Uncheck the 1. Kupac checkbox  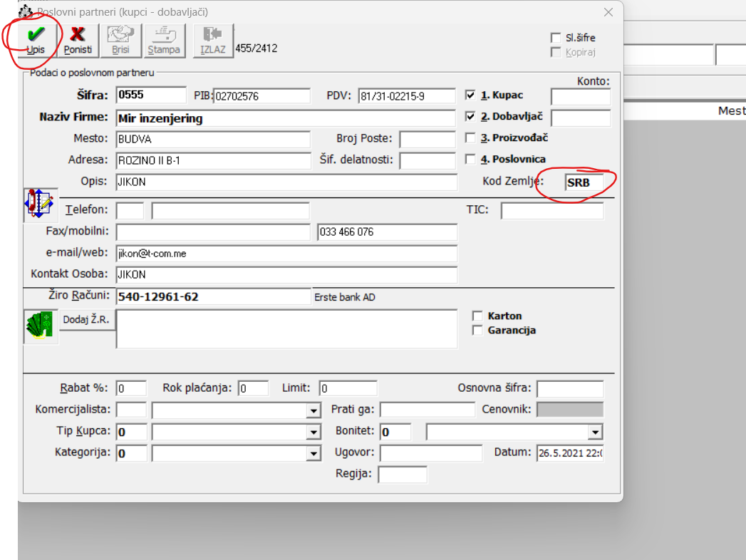tap(470, 95)
